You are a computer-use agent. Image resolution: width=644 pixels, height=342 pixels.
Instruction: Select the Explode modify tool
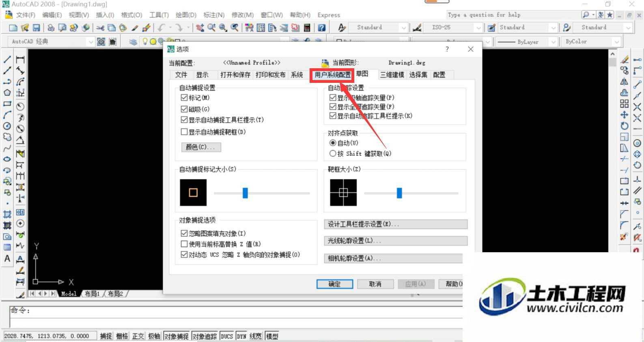coord(625,236)
